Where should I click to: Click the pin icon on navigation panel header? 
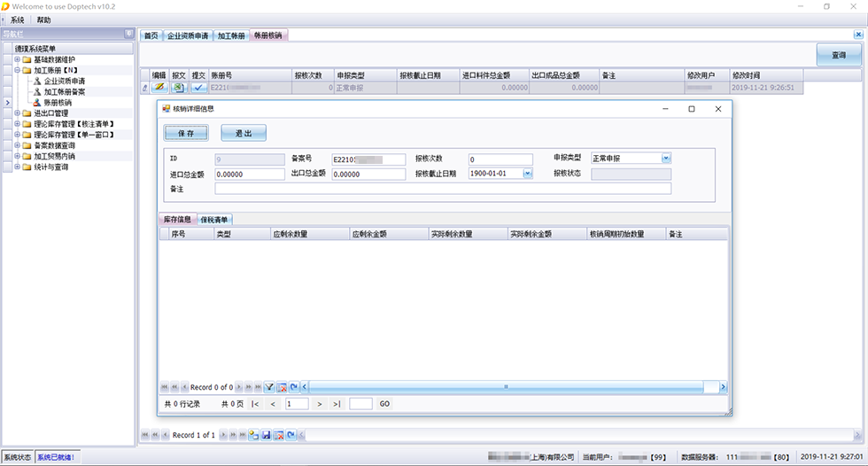coord(128,34)
